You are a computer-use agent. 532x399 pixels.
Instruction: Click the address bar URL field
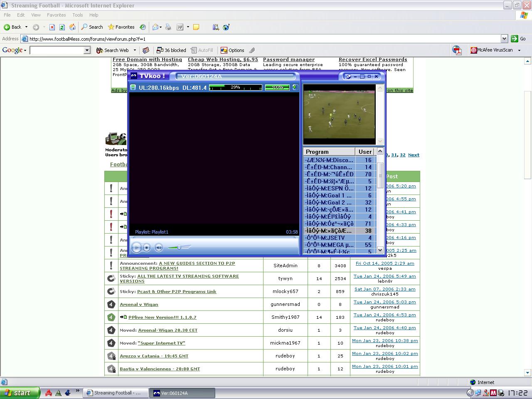264,39
